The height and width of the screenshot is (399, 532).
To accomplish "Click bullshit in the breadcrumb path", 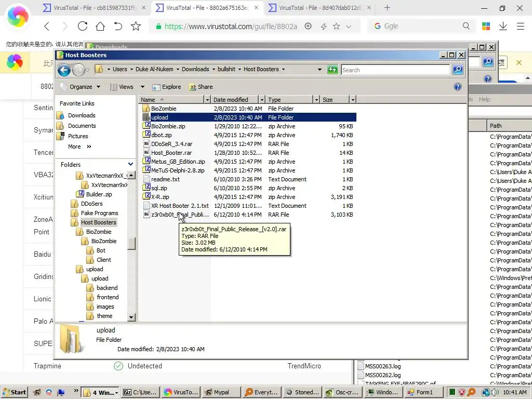I will (227, 69).
